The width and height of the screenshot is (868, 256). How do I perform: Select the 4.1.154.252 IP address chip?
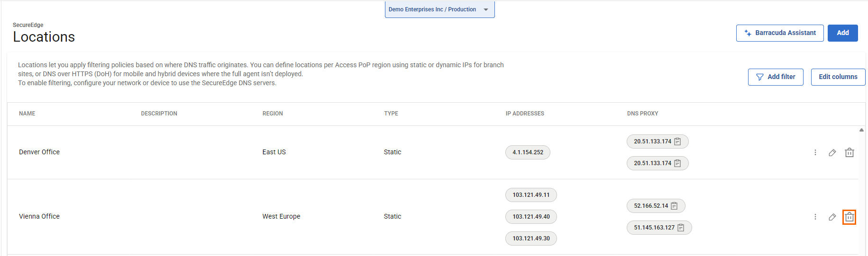tap(528, 152)
